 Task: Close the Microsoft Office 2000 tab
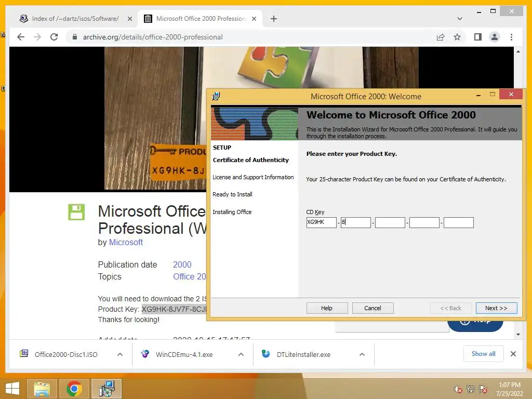click(254, 19)
